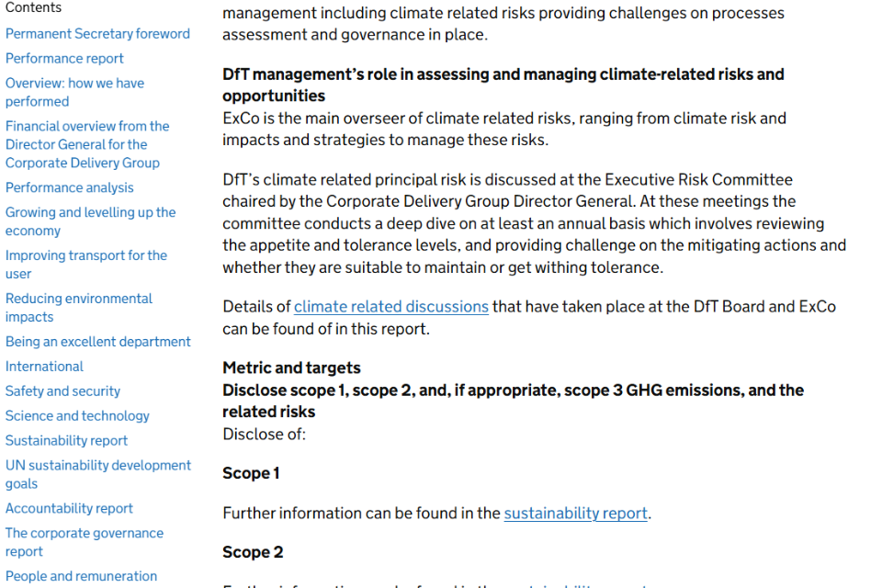Open the Permanent Secretary foreword link

(97, 34)
